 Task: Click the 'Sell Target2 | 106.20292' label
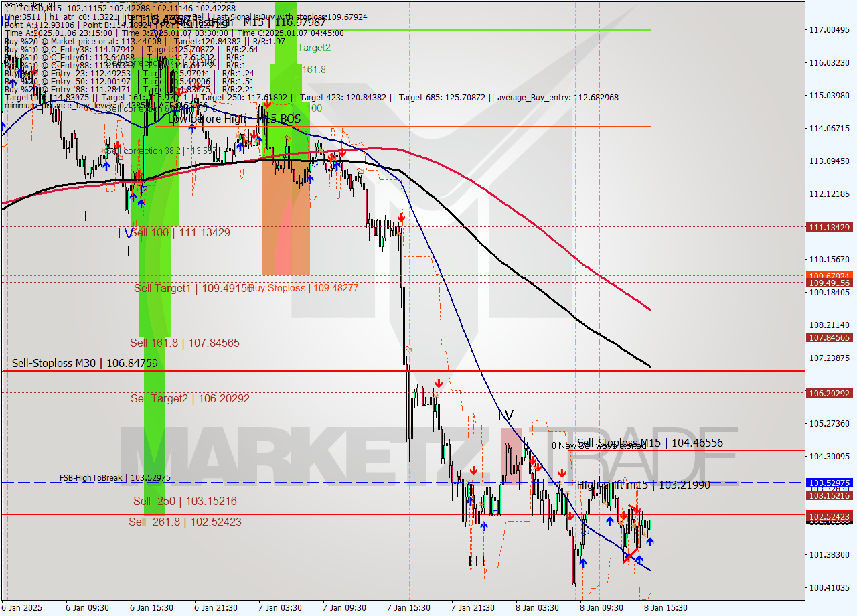[x=190, y=398]
